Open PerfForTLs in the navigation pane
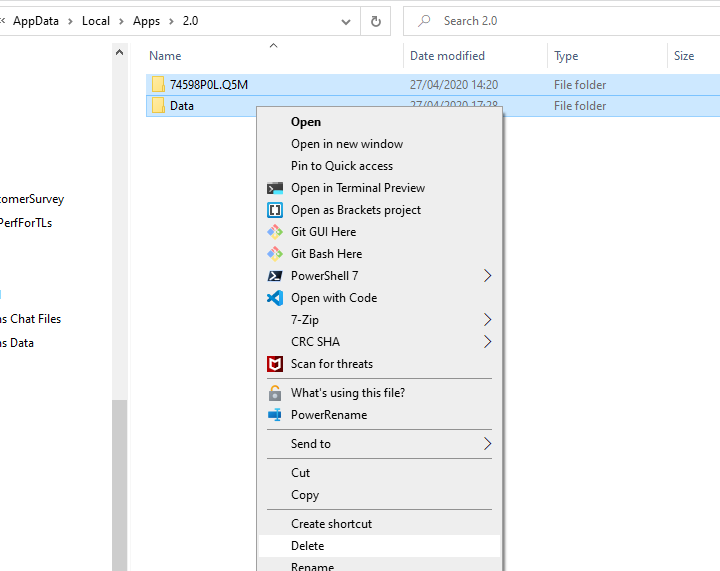Image resolution: width=720 pixels, height=571 pixels. point(26,223)
